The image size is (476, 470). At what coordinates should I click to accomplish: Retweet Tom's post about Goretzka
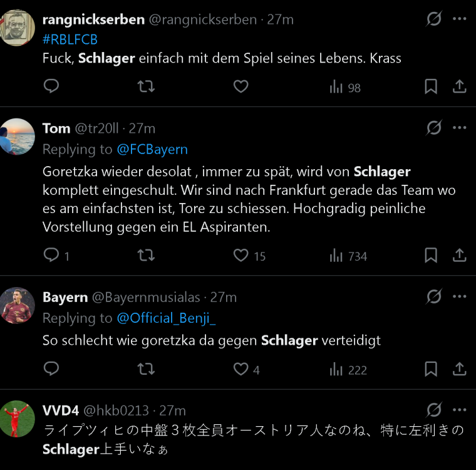(x=146, y=255)
